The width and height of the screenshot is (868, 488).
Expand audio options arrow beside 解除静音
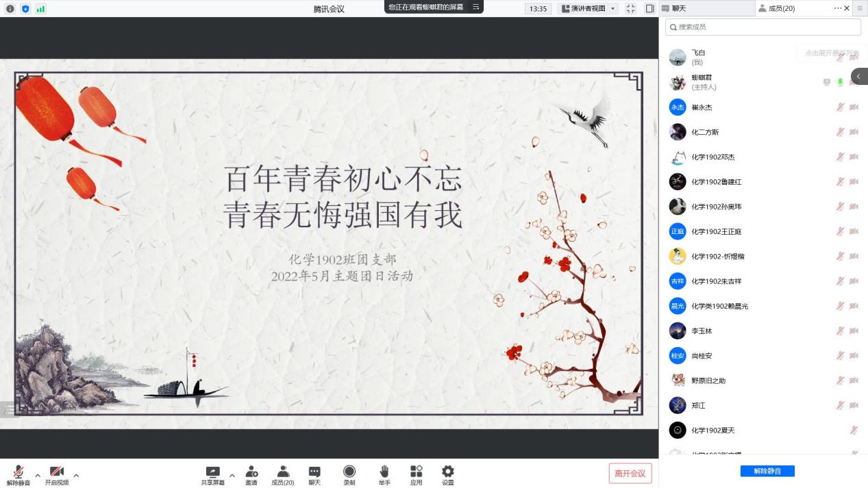click(38, 475)
